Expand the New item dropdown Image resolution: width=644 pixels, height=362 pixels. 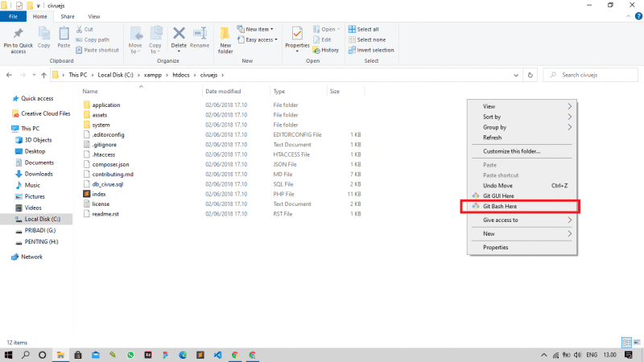pos(259,29)
